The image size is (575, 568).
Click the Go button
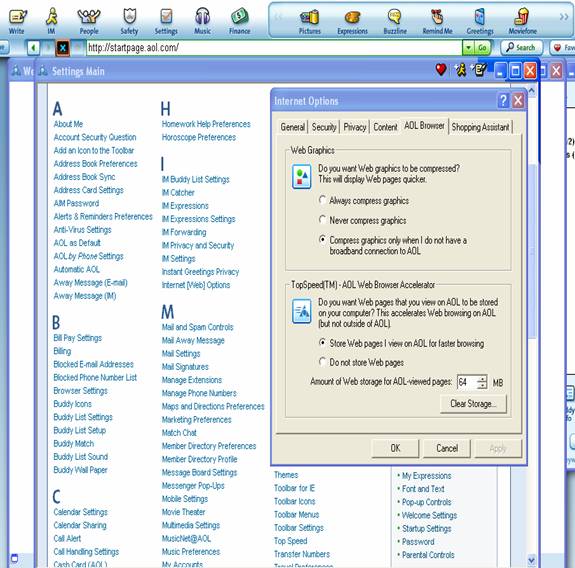[x=482, y=48]
